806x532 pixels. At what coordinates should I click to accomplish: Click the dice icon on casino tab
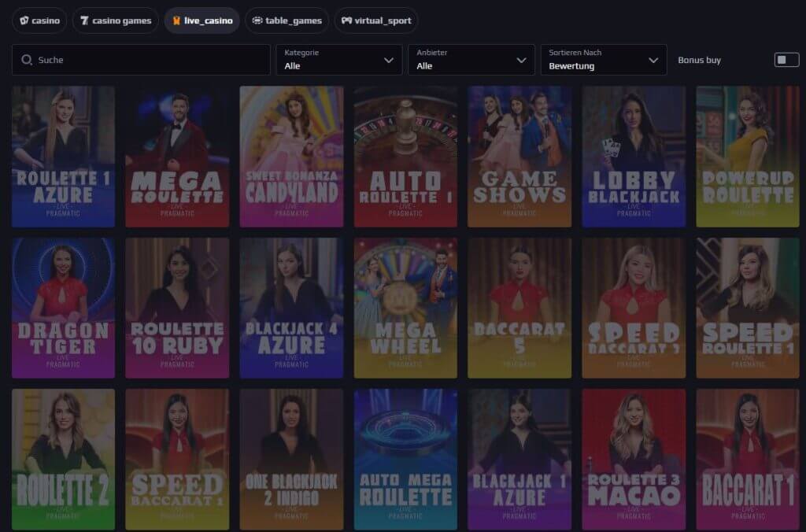(24, 20)
